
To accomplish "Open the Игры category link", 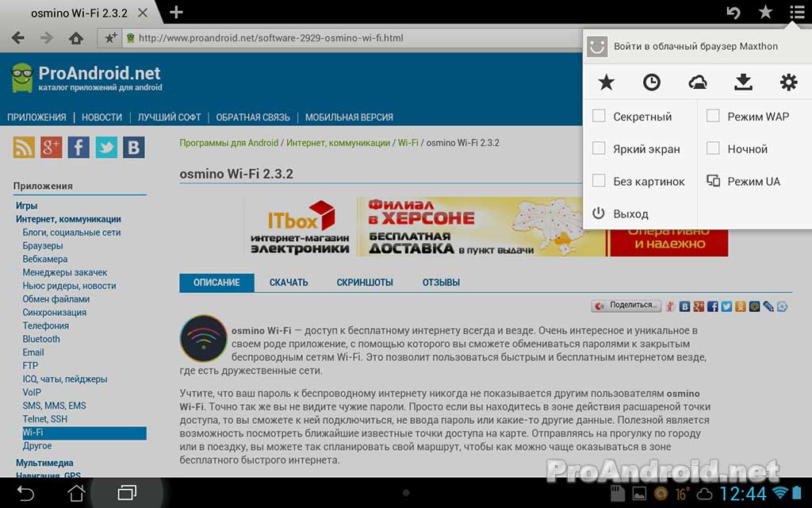I will coord(26,206).
